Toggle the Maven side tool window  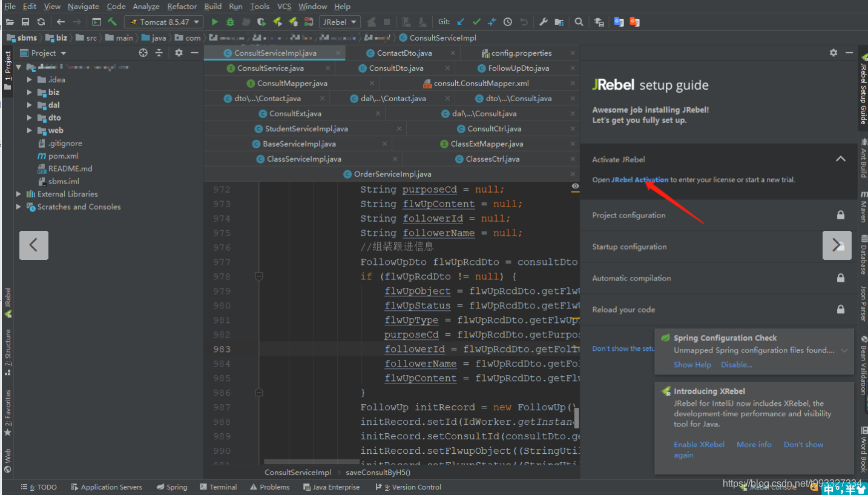863,207
